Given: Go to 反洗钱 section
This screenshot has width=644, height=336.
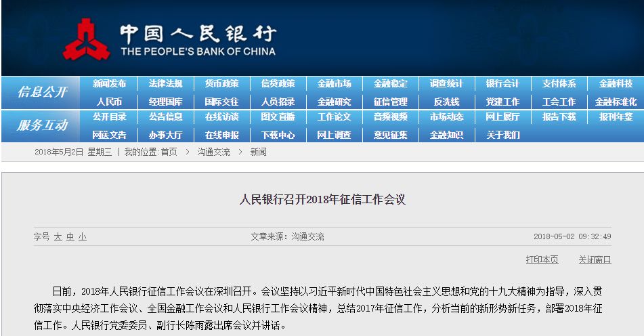Looking at the screenshot, I should click(446, 102).
